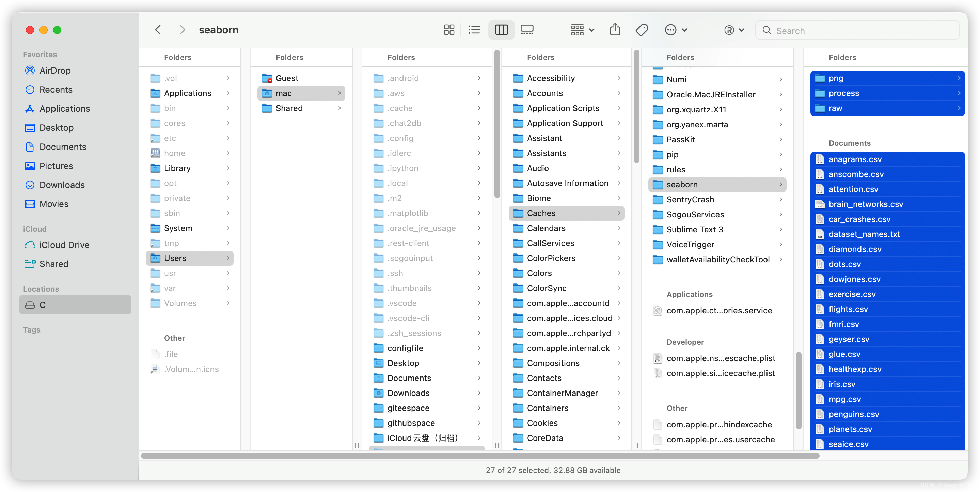Click the Share toolbar icon
This screenshot has height=492, width=980.
(615, 30)
